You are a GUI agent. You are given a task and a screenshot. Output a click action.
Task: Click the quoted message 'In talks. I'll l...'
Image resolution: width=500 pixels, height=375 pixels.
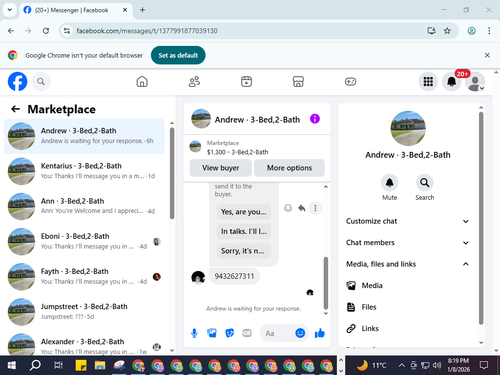(244, 231)
